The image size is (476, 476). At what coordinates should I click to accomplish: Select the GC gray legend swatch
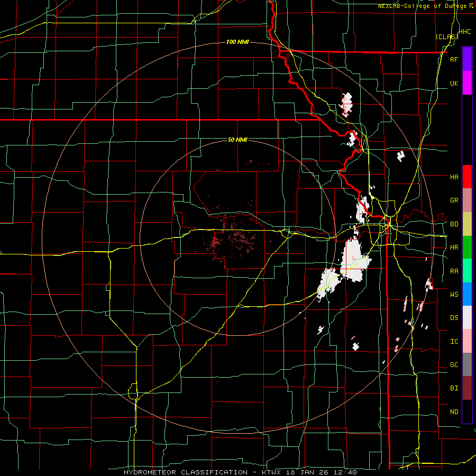tap(467, 364)
